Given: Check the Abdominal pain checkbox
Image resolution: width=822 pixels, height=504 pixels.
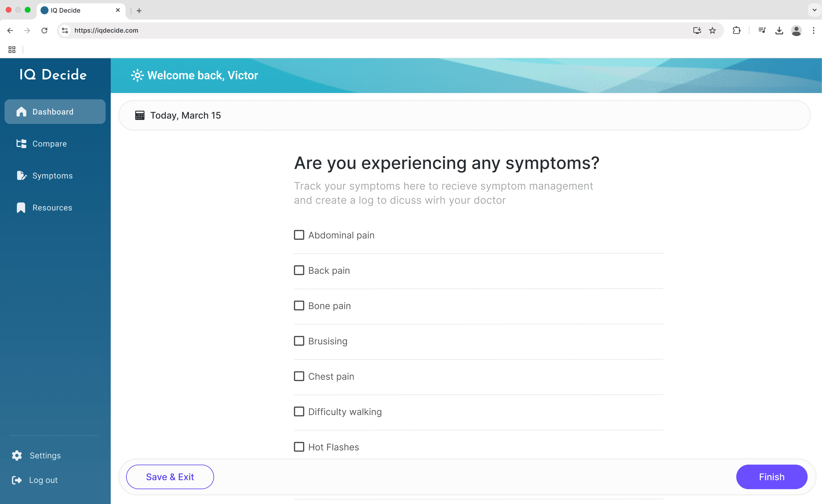Looking at the screenshot, I should [299, 235].
